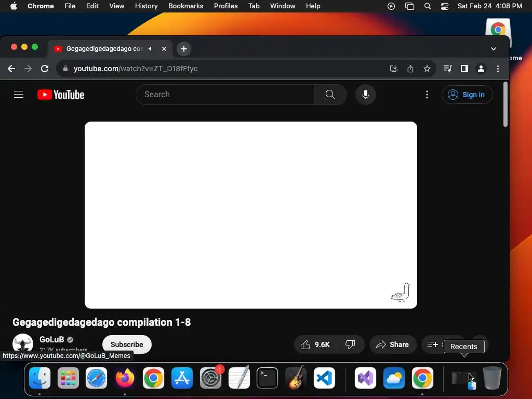Open media controls icon in Chrome toolbar

coord(447,69)
